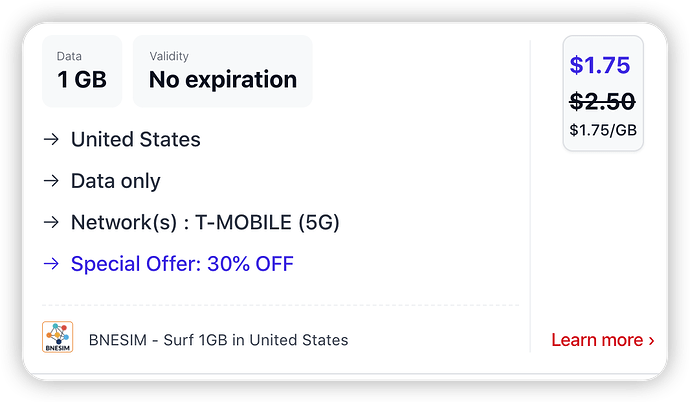Click the arrow beside United States
Image resolution: width=690 pixels, height=402 pixels.
(51, 140)
